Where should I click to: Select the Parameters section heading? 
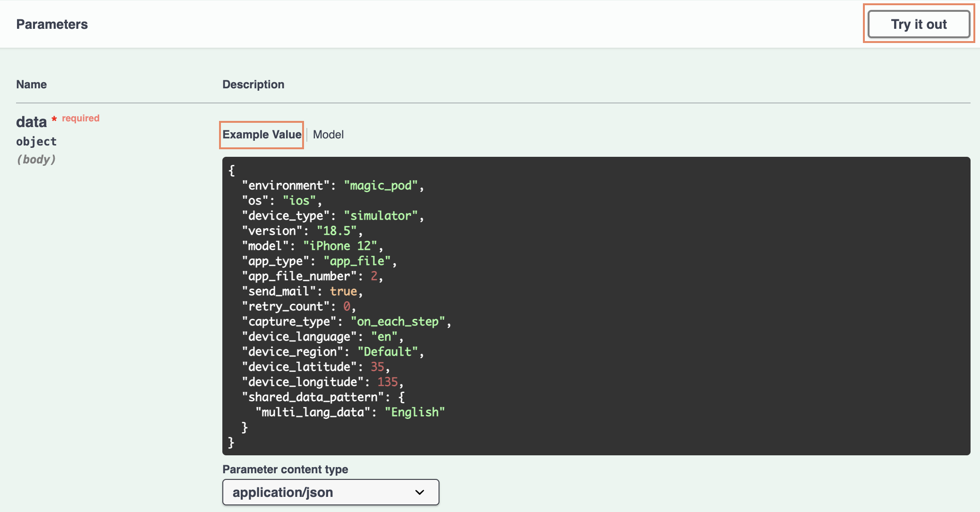[52, 24]
